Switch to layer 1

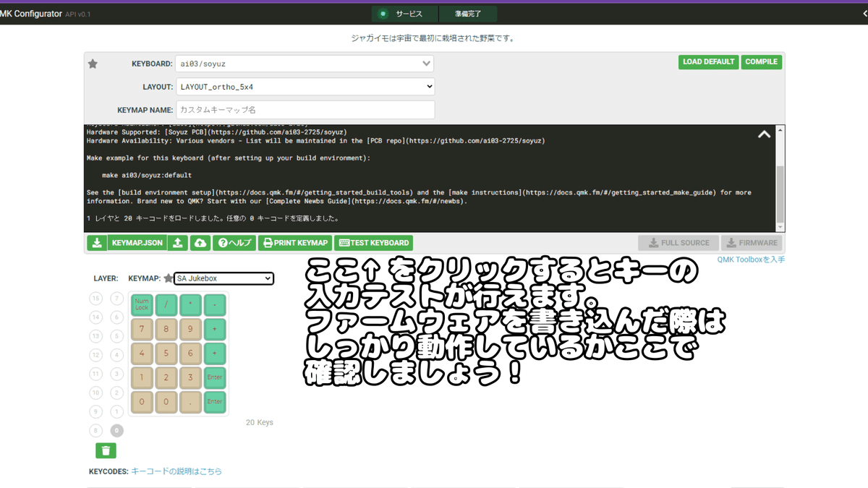coord(116,411)
